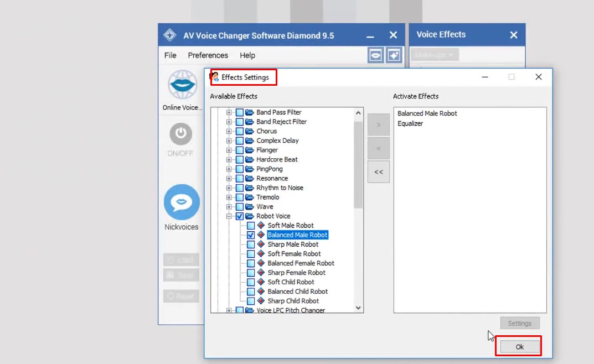Click the lips toolbar icon near minimize button

(375, 55)
